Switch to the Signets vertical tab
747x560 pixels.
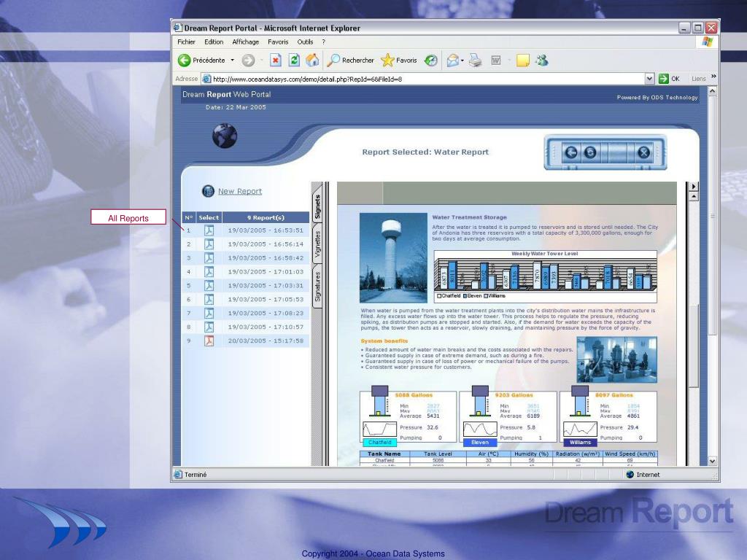pyautogui.click(x=317, y=206)
